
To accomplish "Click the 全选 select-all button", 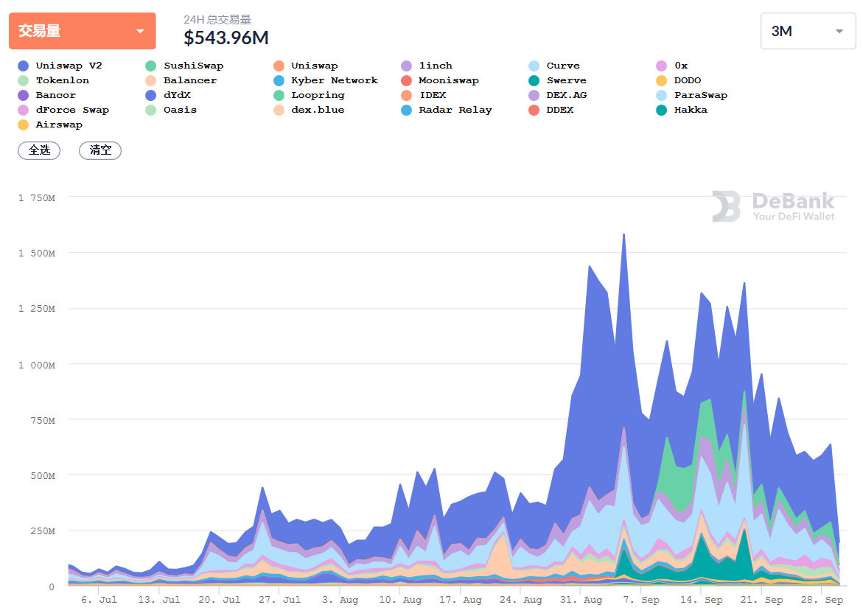I will (39, 150).
